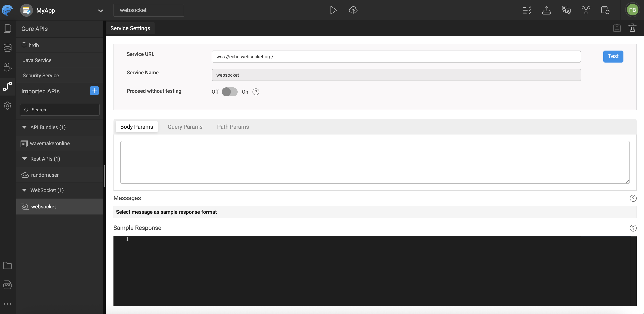Collapse the Rest APIs (1) group
This screenshot has width=644, height=314.
(24, 159)
